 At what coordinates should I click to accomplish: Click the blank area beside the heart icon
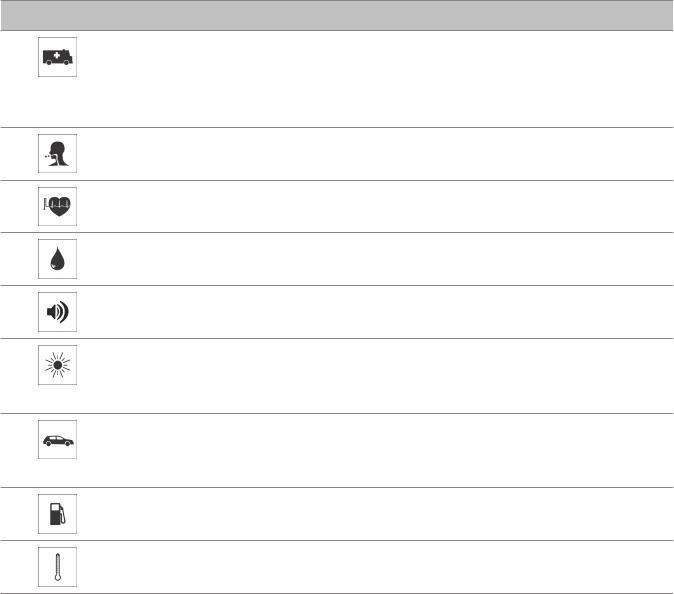point(370,207)
